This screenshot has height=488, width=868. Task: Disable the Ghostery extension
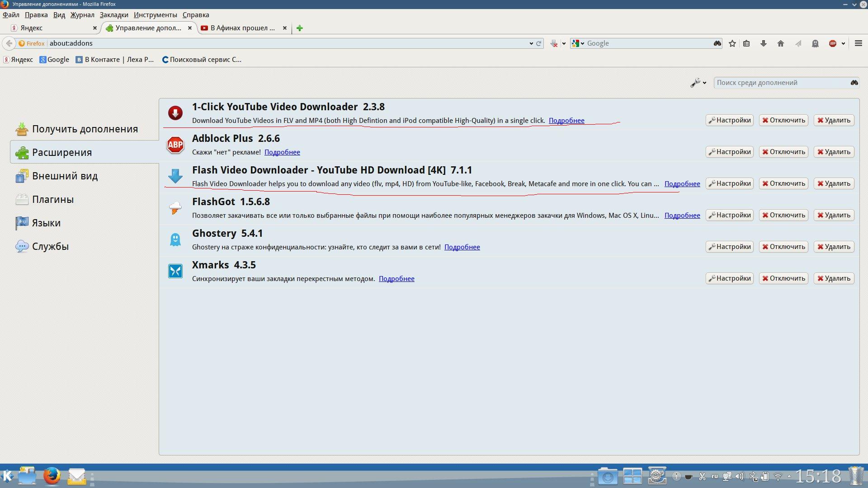[x=783, y=247]
